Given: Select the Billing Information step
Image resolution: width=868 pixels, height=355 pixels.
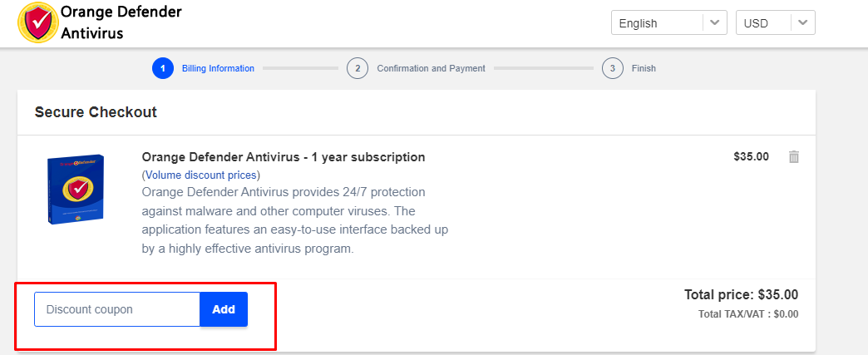Looking at the screenshot, I should click(218, 69).
